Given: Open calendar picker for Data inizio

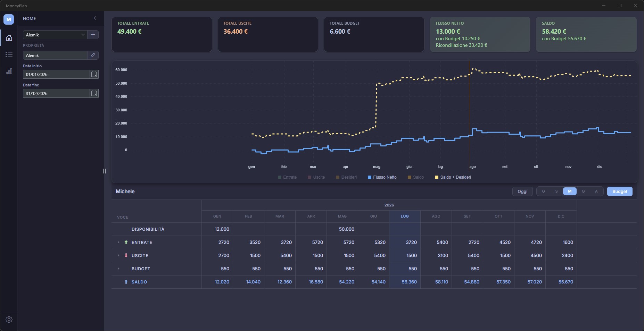Looking at the screenshot, I should 94,74.
